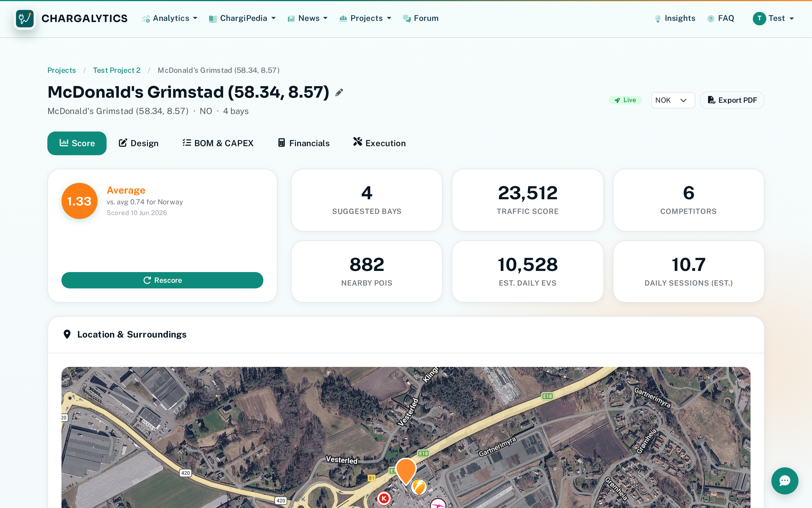
Task: Click the Daily Sessions card showing 10.7
Action: pos(689,271)
